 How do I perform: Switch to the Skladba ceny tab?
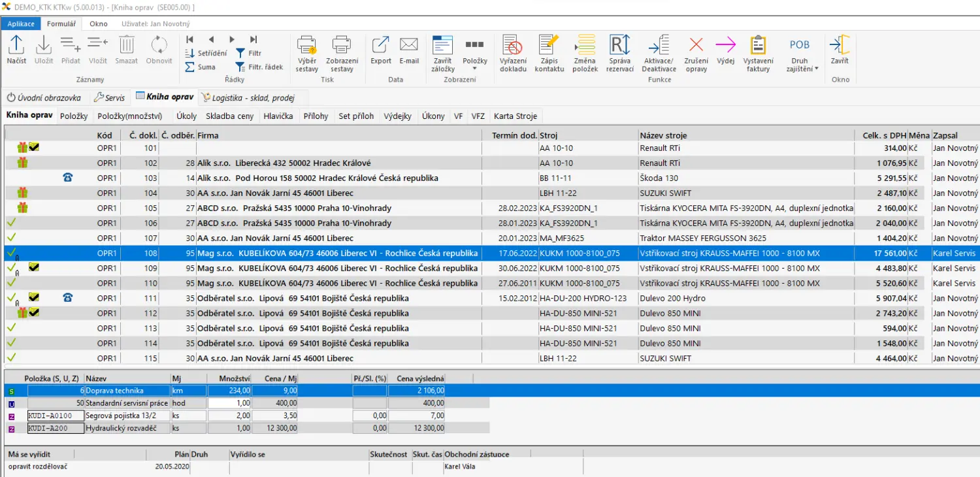[x=229, y=116]
